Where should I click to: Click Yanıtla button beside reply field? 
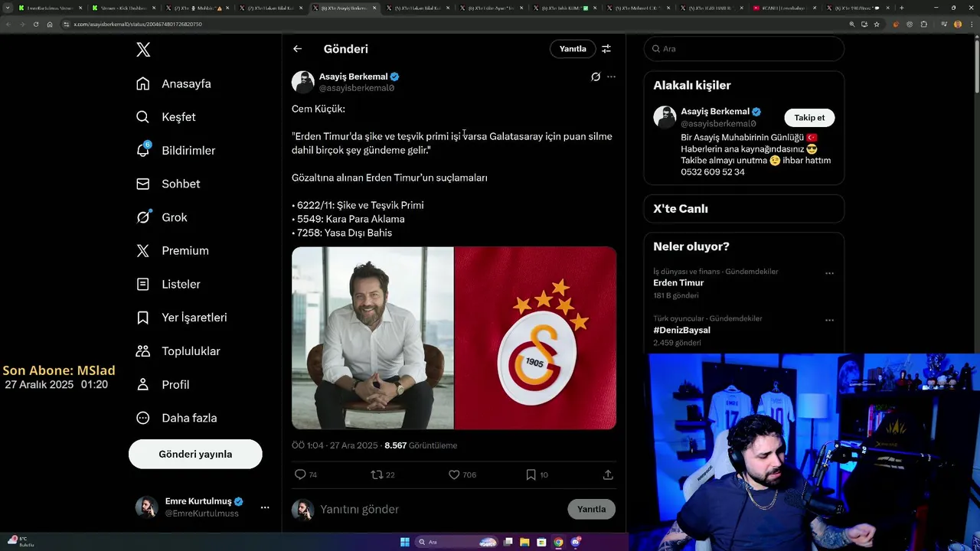[591, 509]
